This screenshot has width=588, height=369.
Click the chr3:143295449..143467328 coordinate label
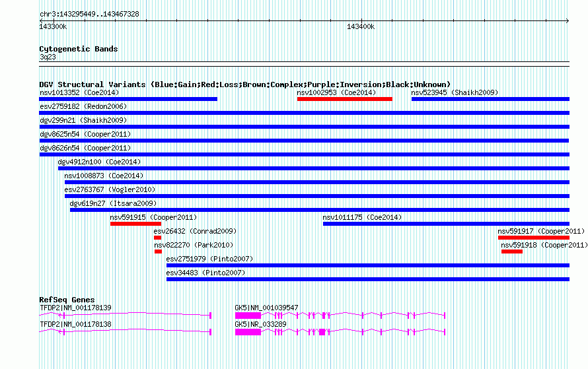coord(89,15)
